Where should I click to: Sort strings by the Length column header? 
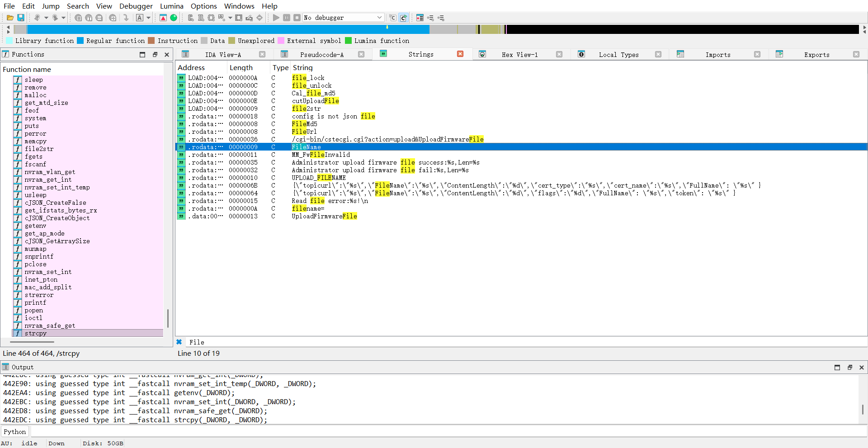coord(241,68)
